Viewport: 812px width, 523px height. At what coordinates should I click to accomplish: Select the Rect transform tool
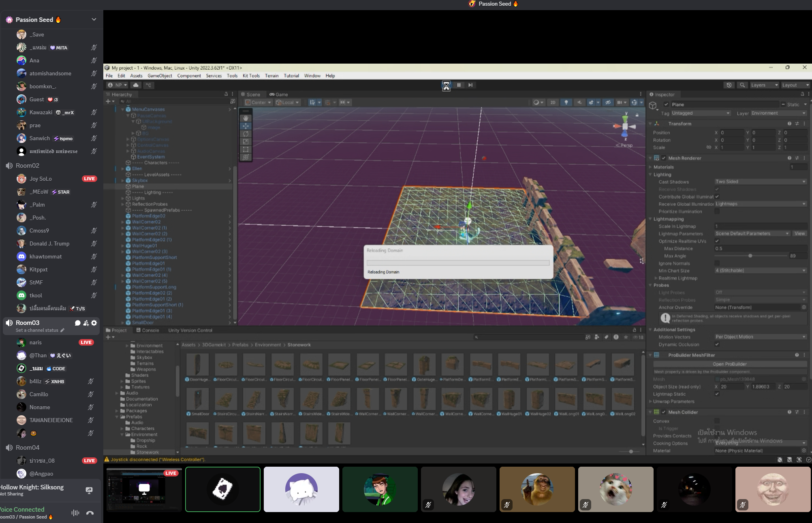click(x=246, y=149)
